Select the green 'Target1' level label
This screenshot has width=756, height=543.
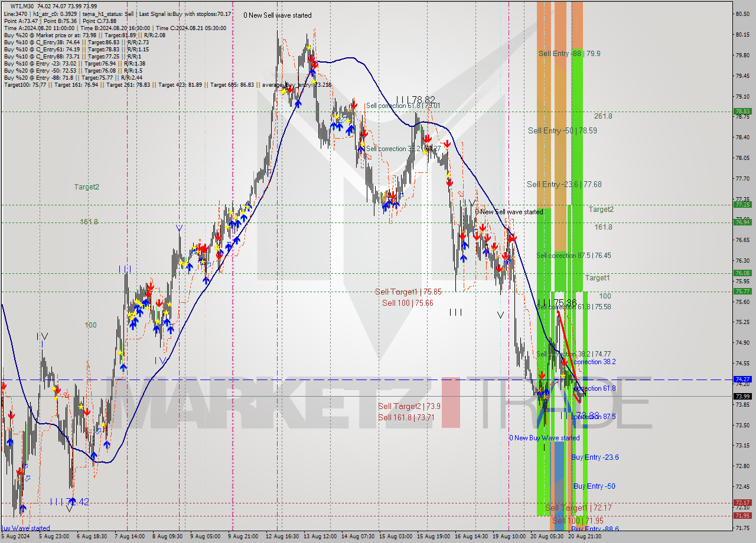pyautogui.click(x=597, y=278)
